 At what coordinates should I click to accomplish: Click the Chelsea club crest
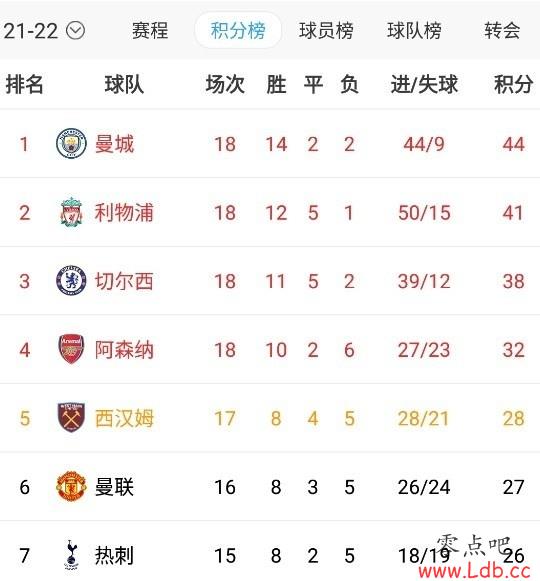click(x=71, y=281)
